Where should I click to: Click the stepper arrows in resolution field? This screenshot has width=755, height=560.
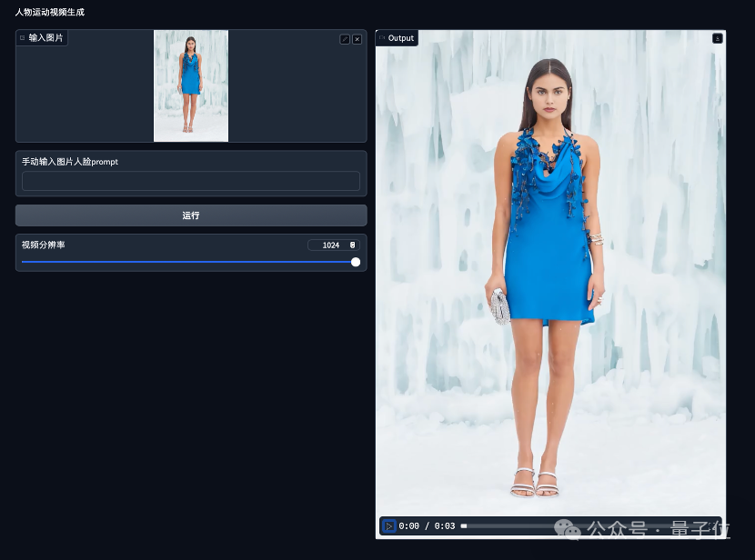pos(352,245)
